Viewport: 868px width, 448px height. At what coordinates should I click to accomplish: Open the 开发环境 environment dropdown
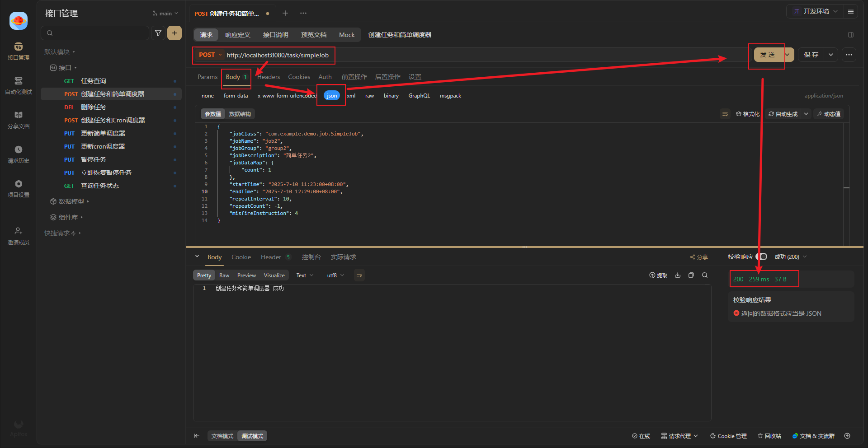tap(816, 12)
